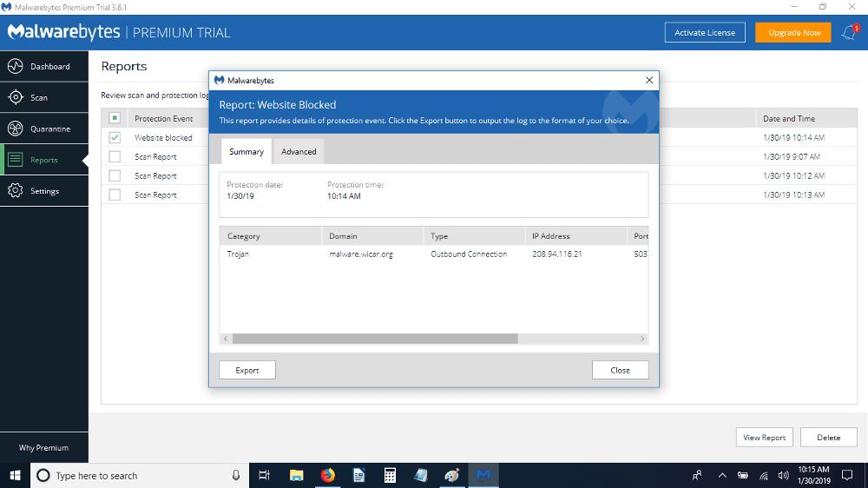Close the report dialog with X
Screen dimensions: 868x488
pyautogui.click(x=648, y=80)
